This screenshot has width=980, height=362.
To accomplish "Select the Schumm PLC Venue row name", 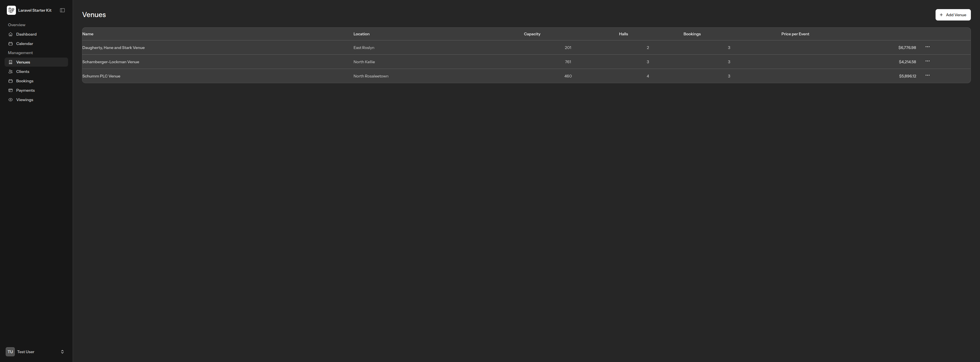I will click(x=101, y=76).
